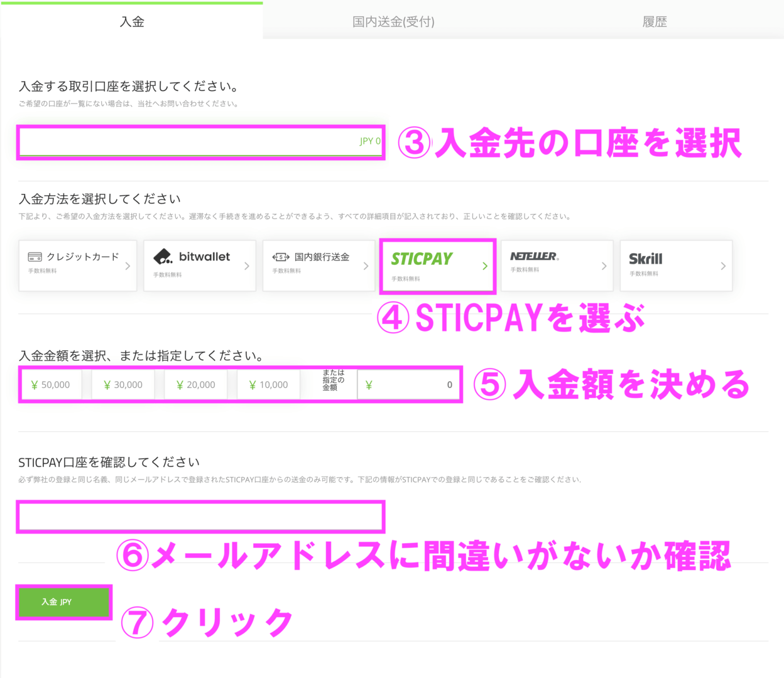
Task: Select 国内銀行送金 deposit method
Action: pyautogui.click(x=318, y=266)
